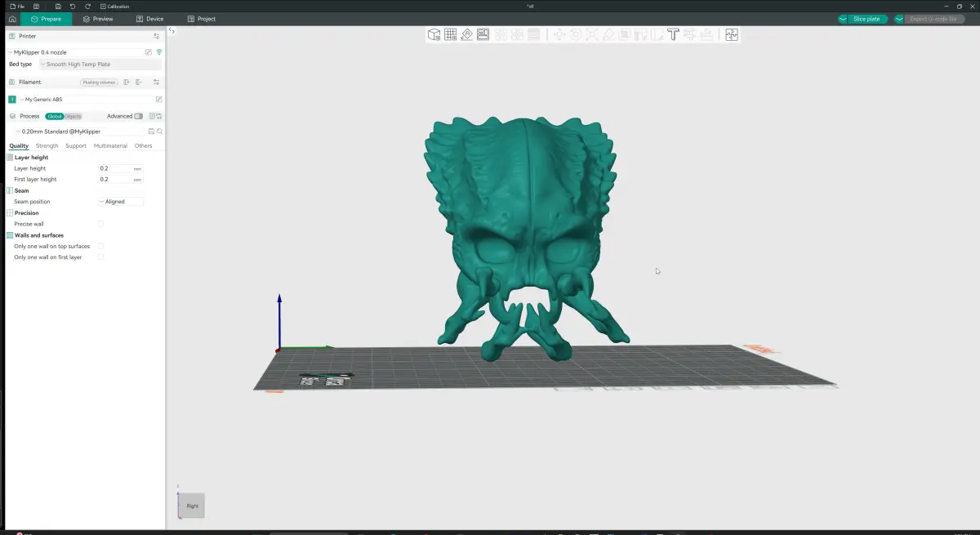Screen dimensions: 980x535
Task: Click the Add model cube icon
Action: click(434, 34)
